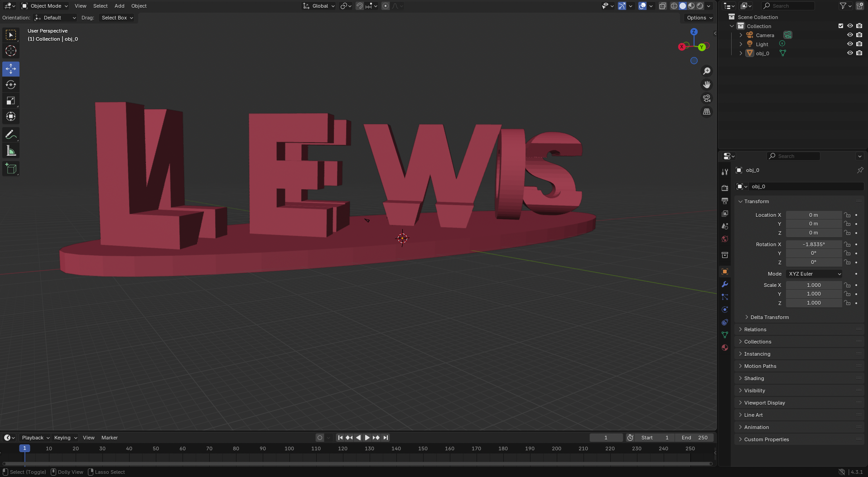Click the current frame marker in timeline
The image size is (868, 477).
pos(24,448)
